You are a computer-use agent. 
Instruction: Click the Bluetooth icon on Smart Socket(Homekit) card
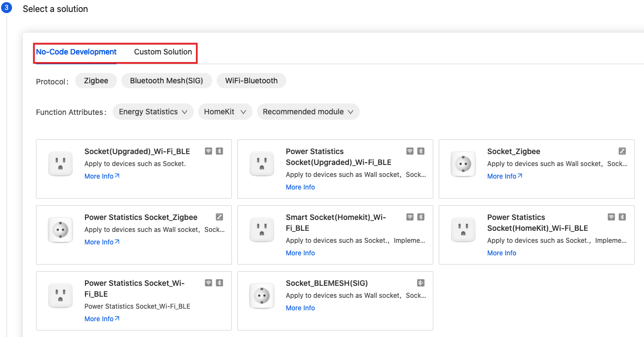(420, 217)
